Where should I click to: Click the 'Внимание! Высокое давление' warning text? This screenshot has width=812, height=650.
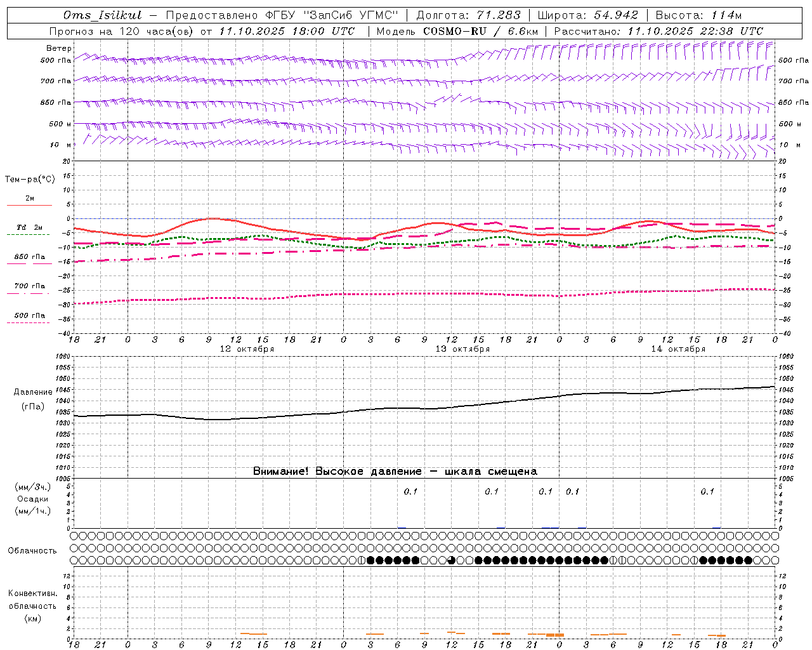[337, 472]
